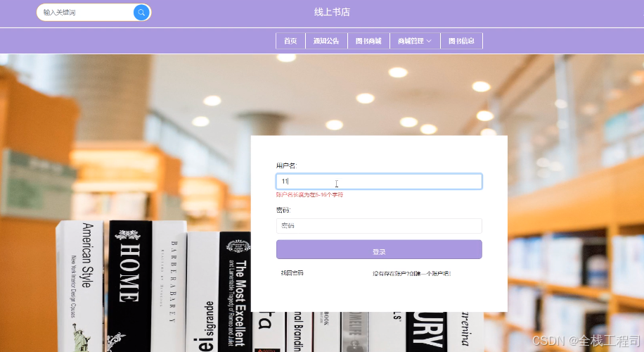Expand the 商城管理 dropdown menu
644x352 pixels.
pos(415,41)
